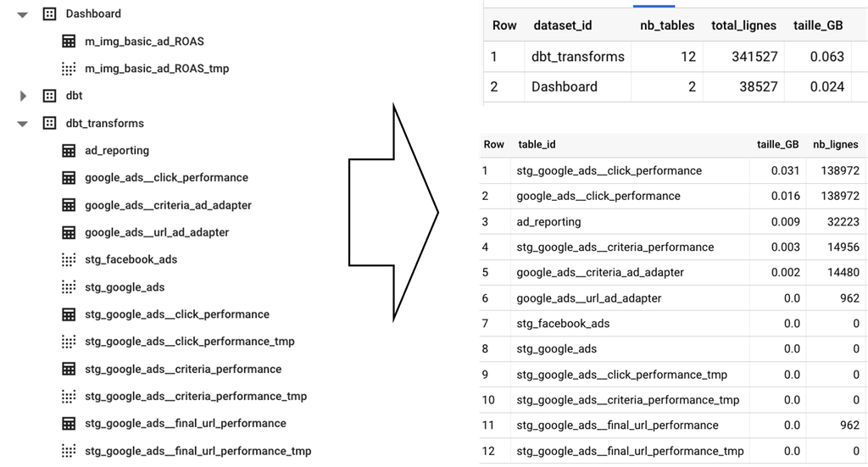The width and height of the screenshot is (868, 467).
Task: Click the table icon next to ad_reporting
Action: click(69, 151)
